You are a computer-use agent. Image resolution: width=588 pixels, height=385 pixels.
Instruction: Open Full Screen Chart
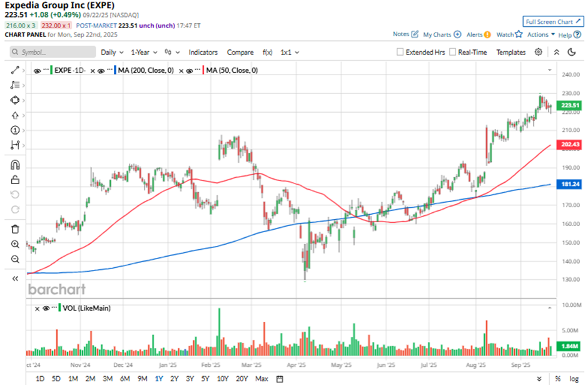553,21
